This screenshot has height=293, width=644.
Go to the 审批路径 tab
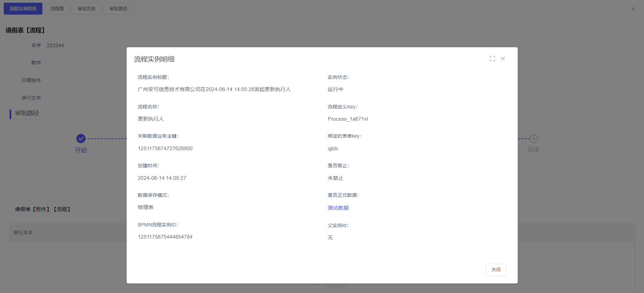(x=118, y=8)
